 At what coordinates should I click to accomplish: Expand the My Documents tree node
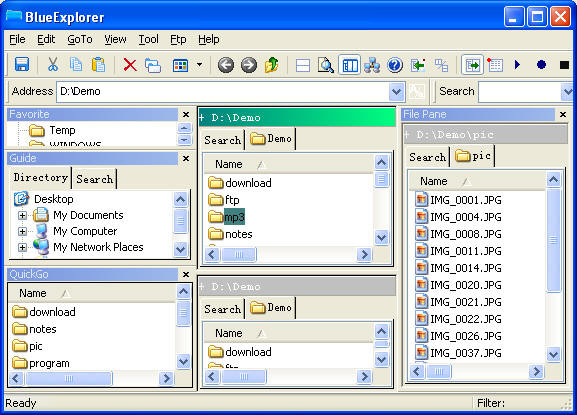[22, 215]
